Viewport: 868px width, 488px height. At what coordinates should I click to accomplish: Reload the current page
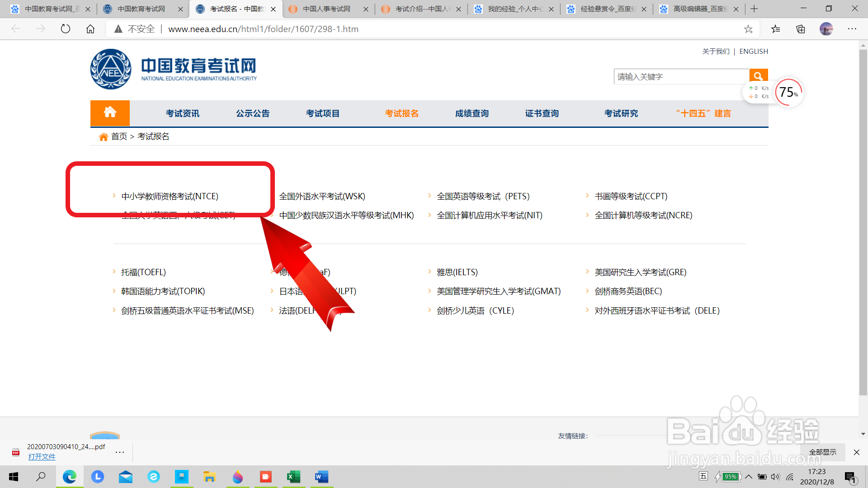(66, 29)
